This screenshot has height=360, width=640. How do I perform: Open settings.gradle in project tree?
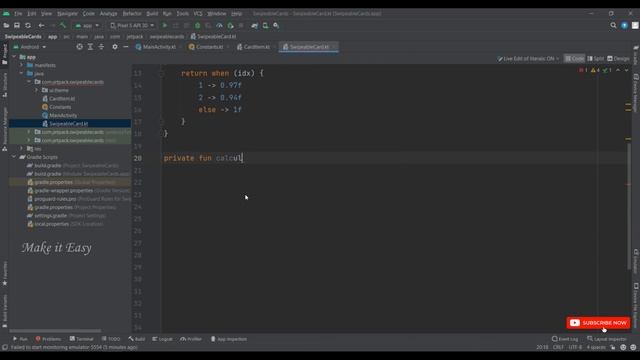click(x=50, y=216)
